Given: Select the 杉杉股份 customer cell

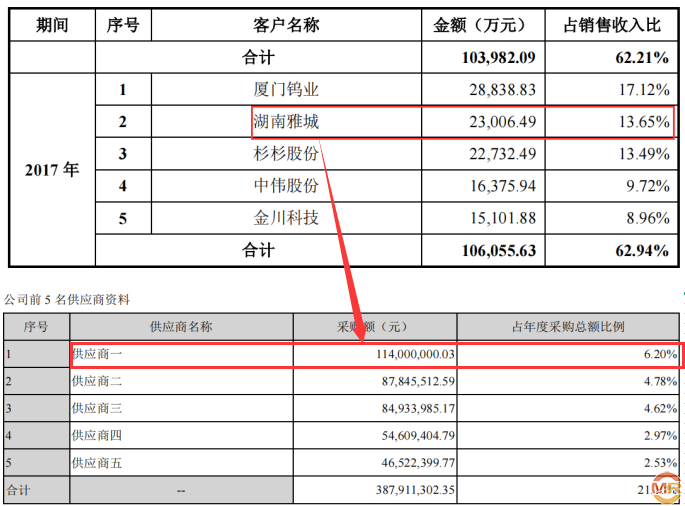Looking at the screenshot, I should (x=286, y=153).
